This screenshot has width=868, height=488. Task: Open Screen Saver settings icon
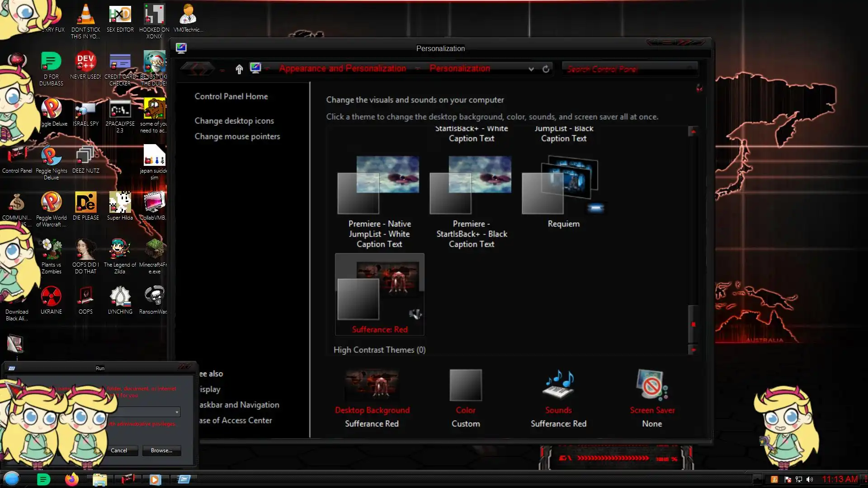tap(651, 385)
